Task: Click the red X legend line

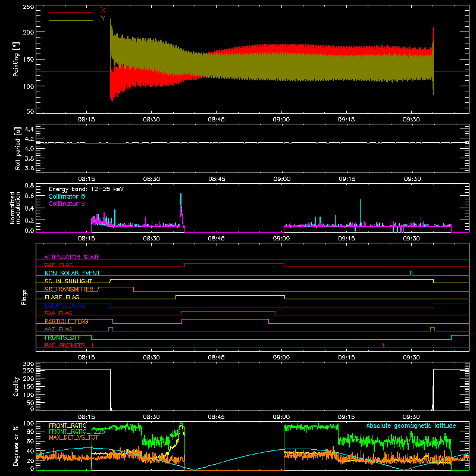Action: (x=71, y=12)
